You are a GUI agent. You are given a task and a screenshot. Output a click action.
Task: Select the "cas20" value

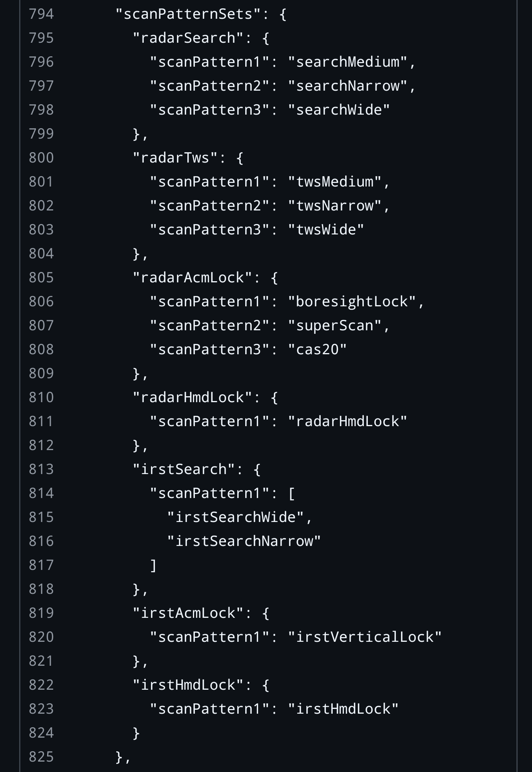[x=318, y=350]
